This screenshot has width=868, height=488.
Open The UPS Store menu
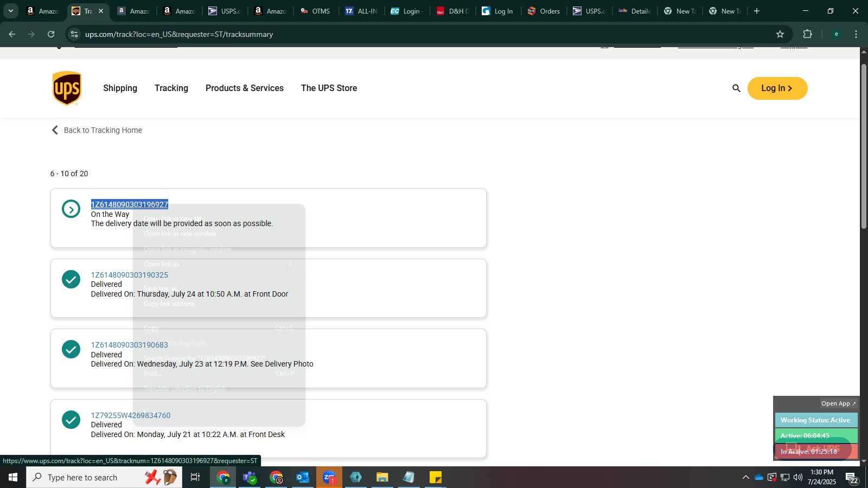(x=329, y=88)
